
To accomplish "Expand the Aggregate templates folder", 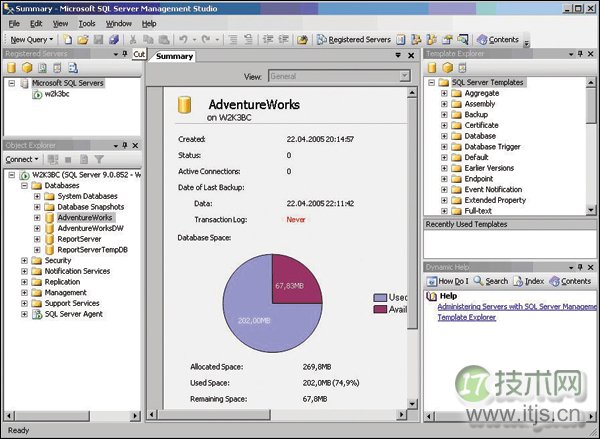I will pos(444,93).
